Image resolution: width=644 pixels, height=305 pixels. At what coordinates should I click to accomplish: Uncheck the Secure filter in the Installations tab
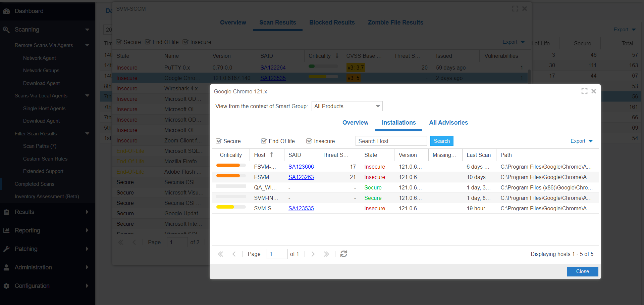coord(219,141)
